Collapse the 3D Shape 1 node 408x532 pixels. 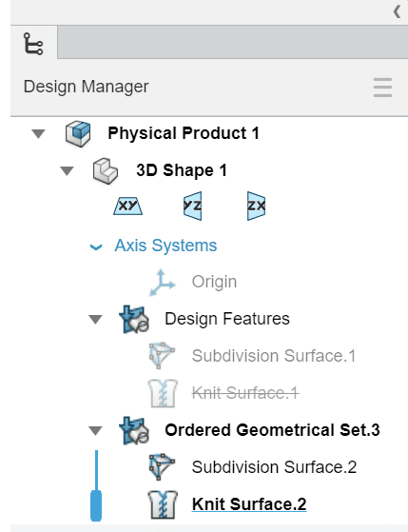click(x=67, y=170)
